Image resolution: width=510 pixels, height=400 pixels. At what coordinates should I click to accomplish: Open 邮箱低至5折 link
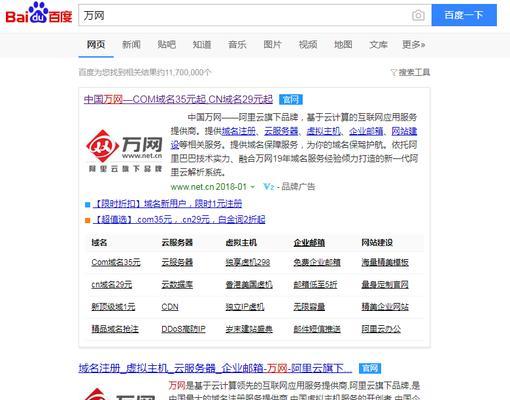coord(315,285)
